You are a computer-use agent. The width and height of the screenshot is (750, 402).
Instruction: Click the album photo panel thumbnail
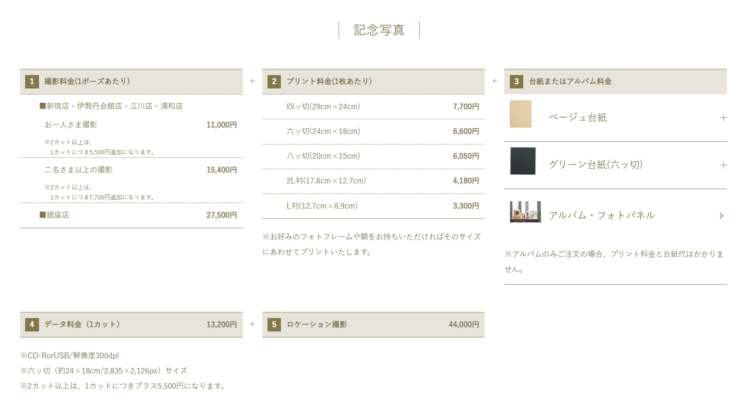click(x=525, y=212)
